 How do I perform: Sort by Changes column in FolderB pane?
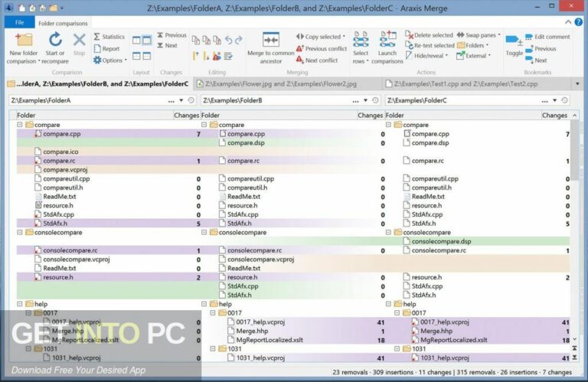pos(370,116)
